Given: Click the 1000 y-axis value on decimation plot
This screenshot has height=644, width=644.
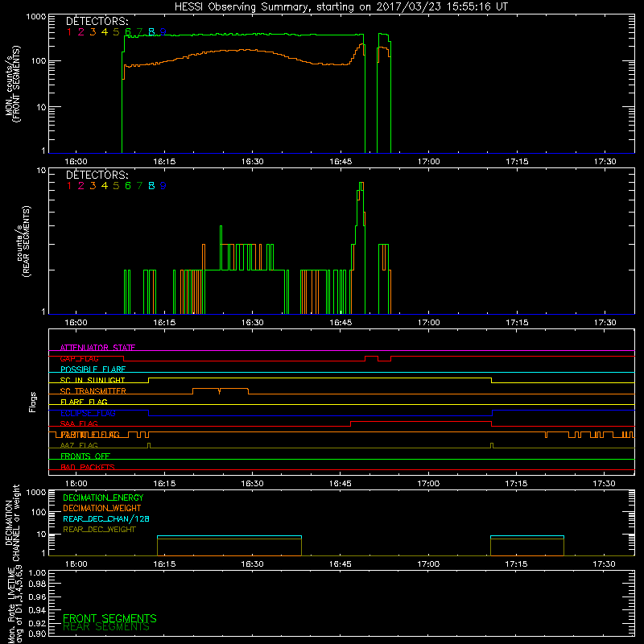Looking at the screenshot, I should [x=36, y=493].
